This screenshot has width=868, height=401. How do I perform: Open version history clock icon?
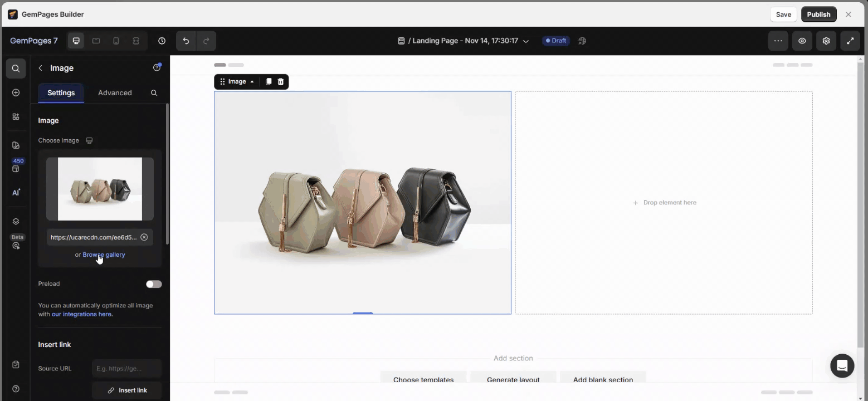162,41
